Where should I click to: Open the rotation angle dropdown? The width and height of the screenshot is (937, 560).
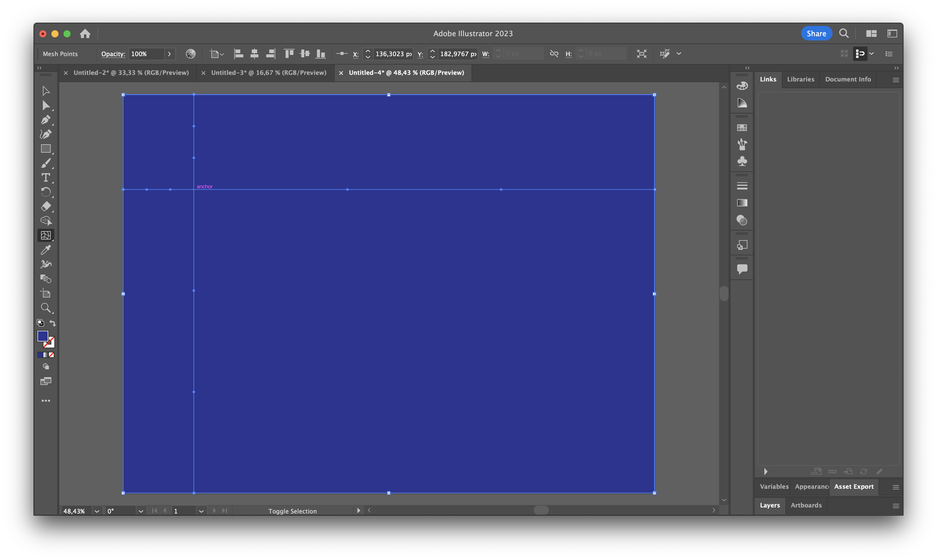(141, 511)
